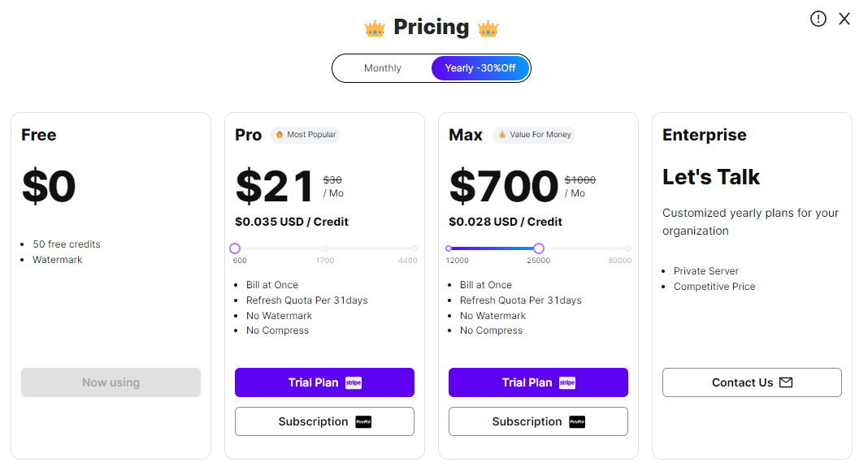868x475 pixels.
Task: Click the Contact Us button
Action: 752,382
